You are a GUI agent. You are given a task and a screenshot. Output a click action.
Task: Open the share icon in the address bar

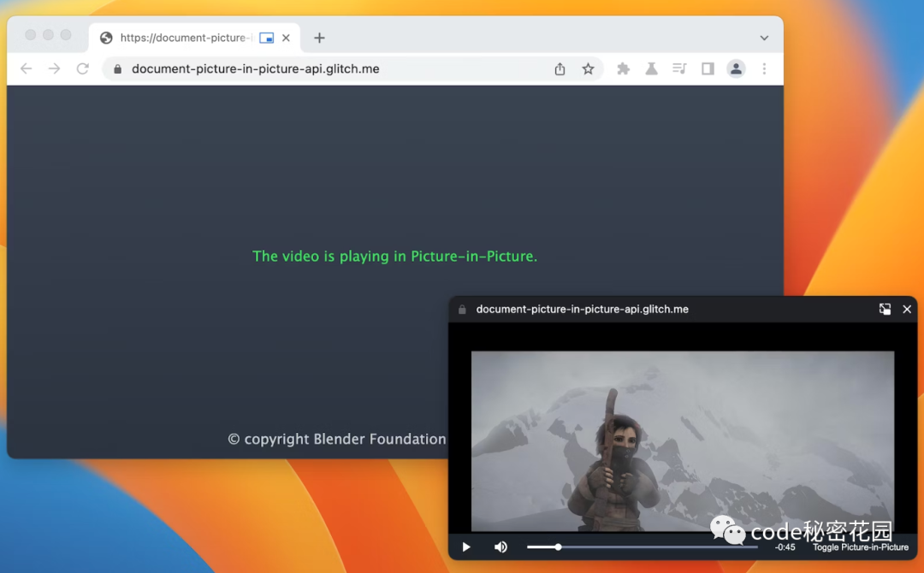tap(560, 69)
